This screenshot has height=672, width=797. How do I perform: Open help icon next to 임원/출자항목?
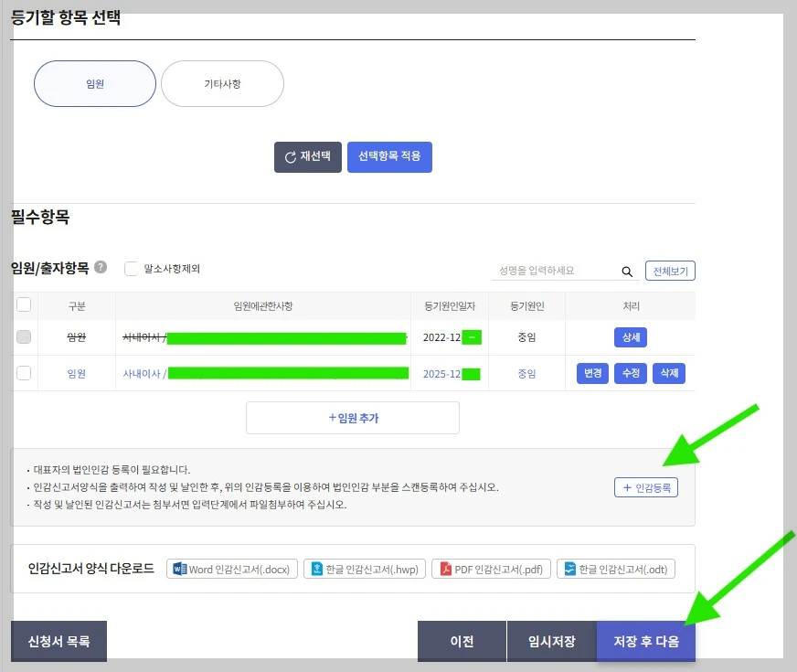[x=101, y=267]
